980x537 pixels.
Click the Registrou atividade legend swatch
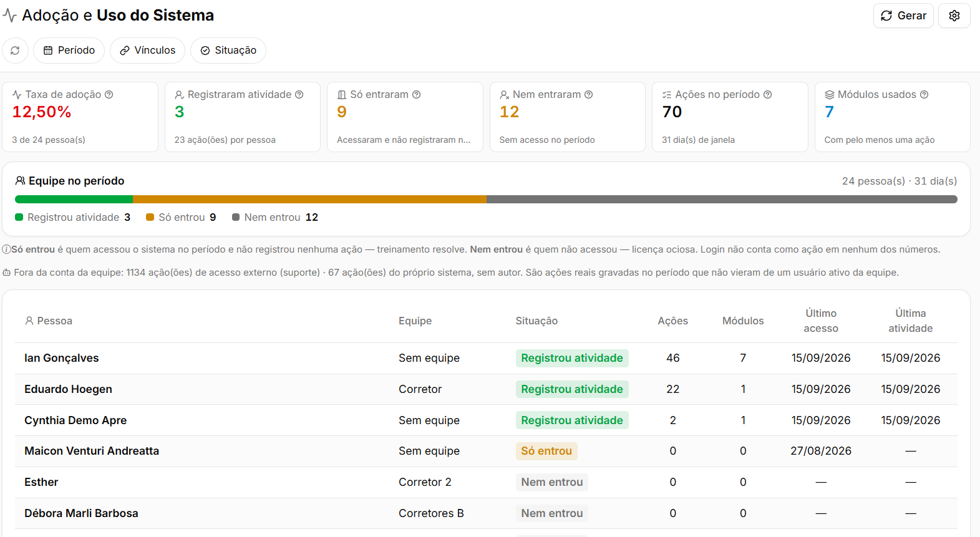click(x=19, y=217)
